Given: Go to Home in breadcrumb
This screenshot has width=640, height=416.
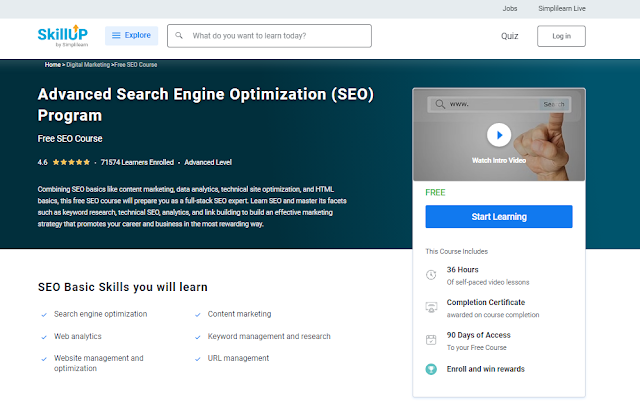Looking at the screenshot, I should [x=53, y=65].
